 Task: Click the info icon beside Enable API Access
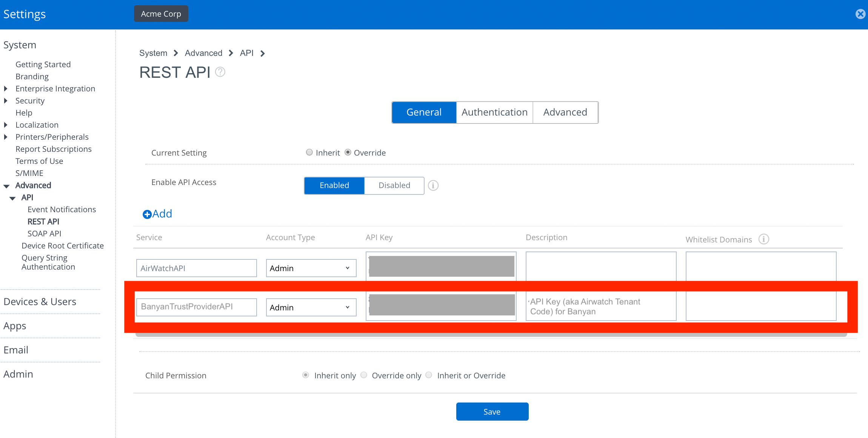(433, 185)
